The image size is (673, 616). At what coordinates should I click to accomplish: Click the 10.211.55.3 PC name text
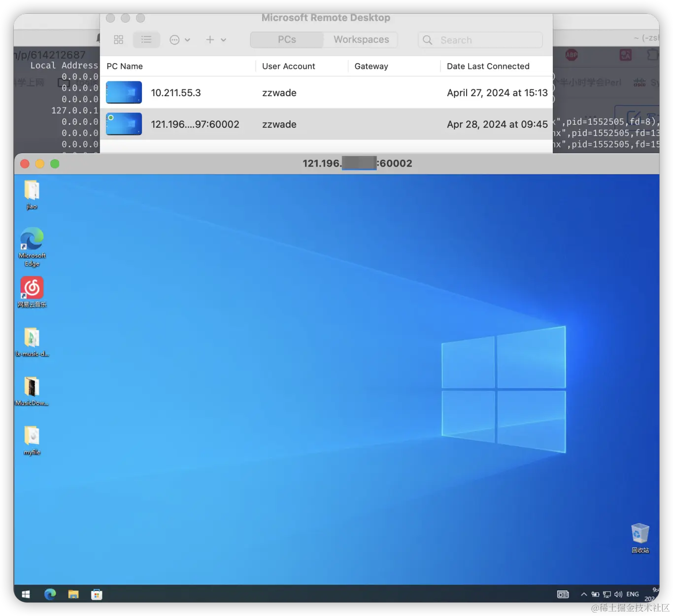point(176,93)
